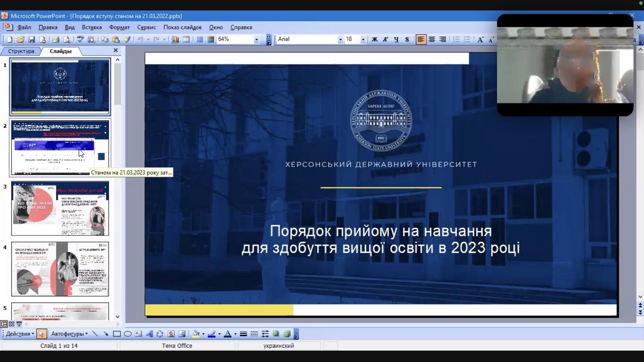
Task: Open the Сервис menu
Action: (x=147, y=27)
